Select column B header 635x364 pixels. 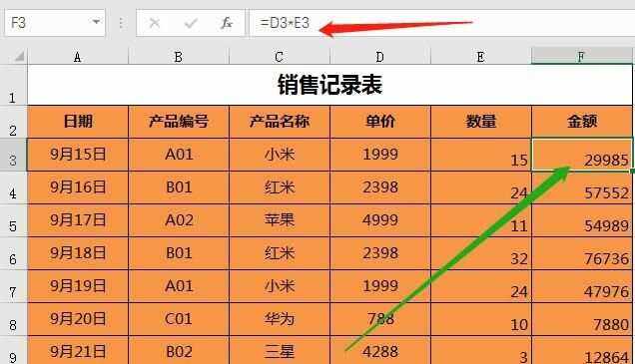pos(178,57)
